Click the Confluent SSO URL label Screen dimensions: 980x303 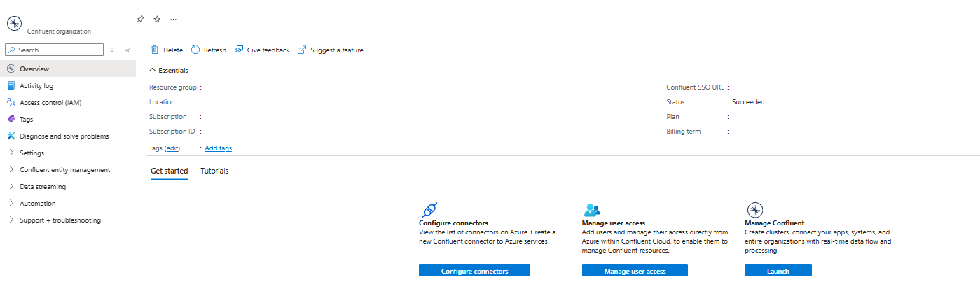coord(695,87)
